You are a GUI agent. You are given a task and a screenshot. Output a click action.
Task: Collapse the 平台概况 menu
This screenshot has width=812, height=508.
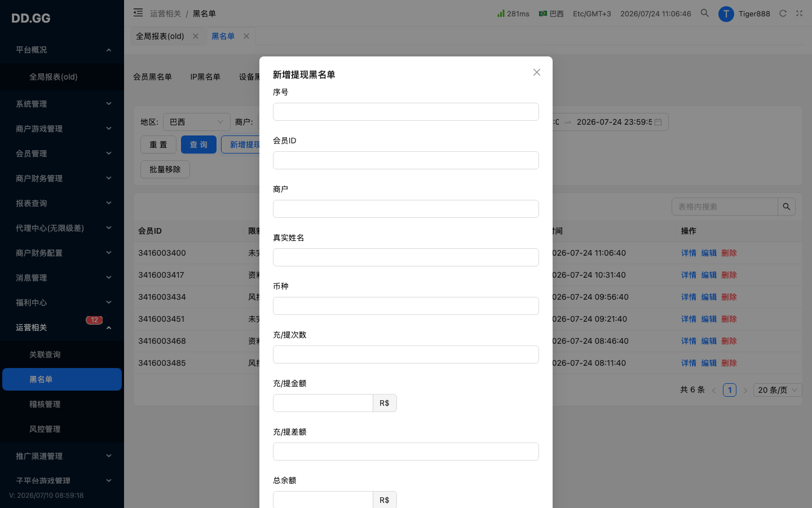coord(62,50)
